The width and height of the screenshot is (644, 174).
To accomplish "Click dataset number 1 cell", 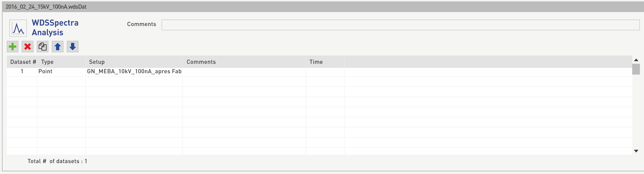I will (22, 72).
